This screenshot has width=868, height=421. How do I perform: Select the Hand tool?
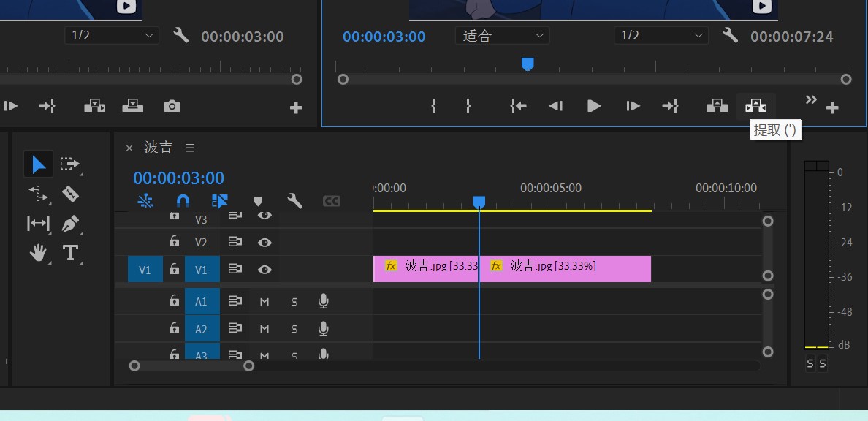pyautogui.click(x=38, y=253)
